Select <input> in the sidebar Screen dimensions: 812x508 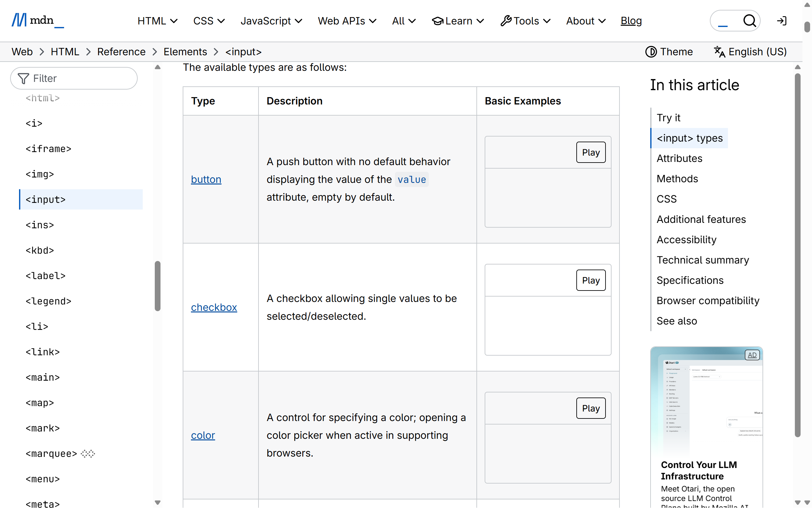click(x=81, y=200)
